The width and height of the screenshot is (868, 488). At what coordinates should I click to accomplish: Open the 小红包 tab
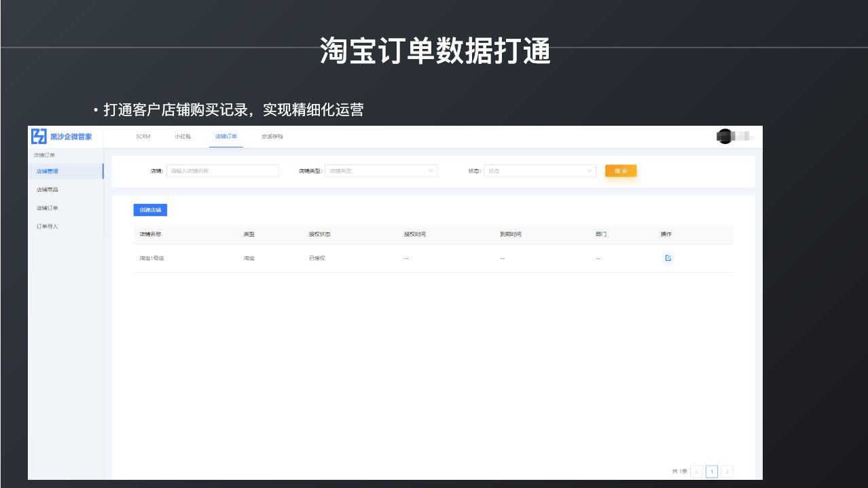click(x=183, y=137)
